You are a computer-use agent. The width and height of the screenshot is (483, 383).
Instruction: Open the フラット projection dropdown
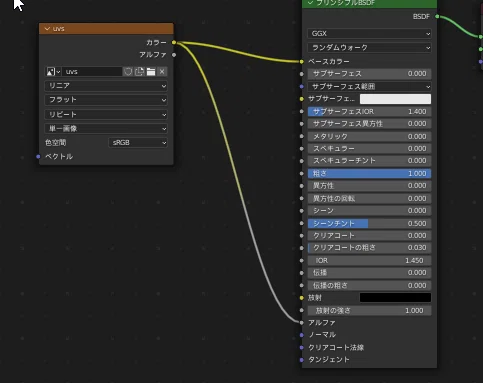pos(106,100)
